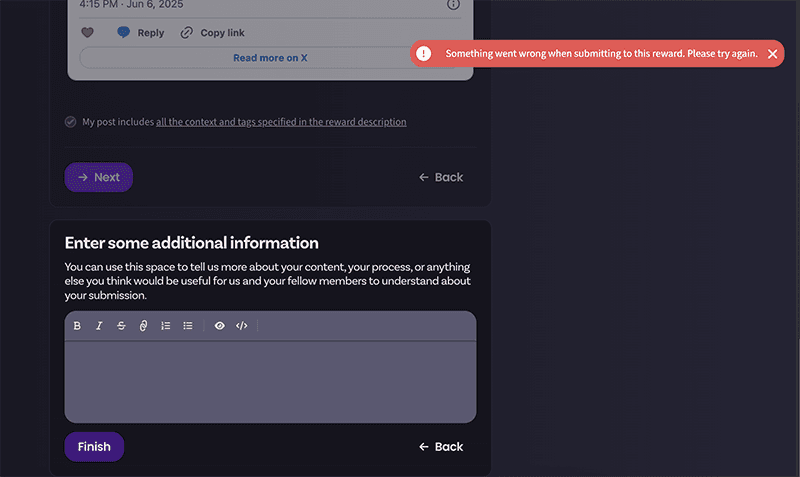Check the 'My post includes' checkbox
The width and height of the screenshot is (800, 477).
pos(70,122)
